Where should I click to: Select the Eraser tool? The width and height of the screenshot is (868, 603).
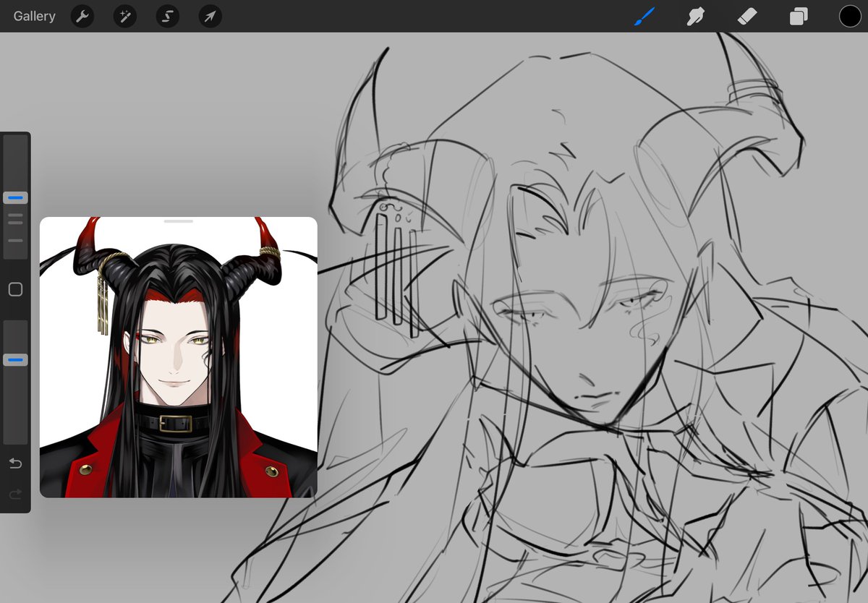coord(746,16)
